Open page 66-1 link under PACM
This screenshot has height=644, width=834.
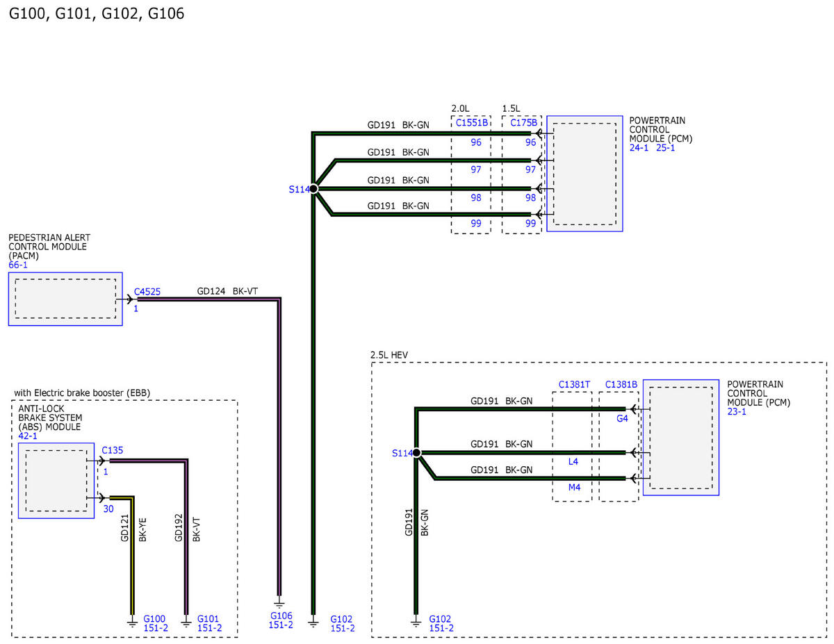coord(19,265)
